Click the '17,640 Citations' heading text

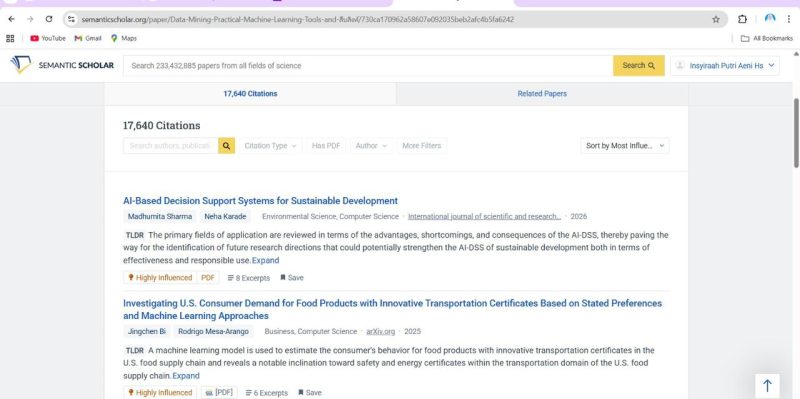[162, 126]
